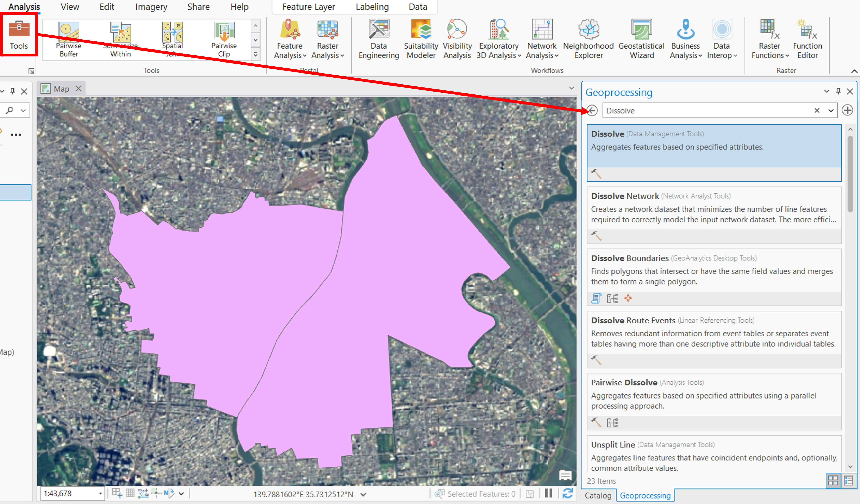The image size is (860, 504).
Task: Open the Dissolve Boundaries tool
Action: coord(714,277)
